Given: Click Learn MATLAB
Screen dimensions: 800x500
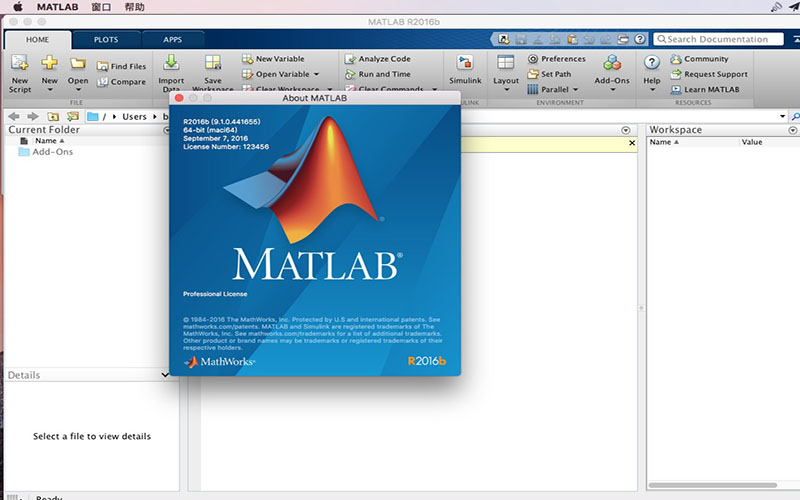Looking at the screenshot, I should (705, 89).
